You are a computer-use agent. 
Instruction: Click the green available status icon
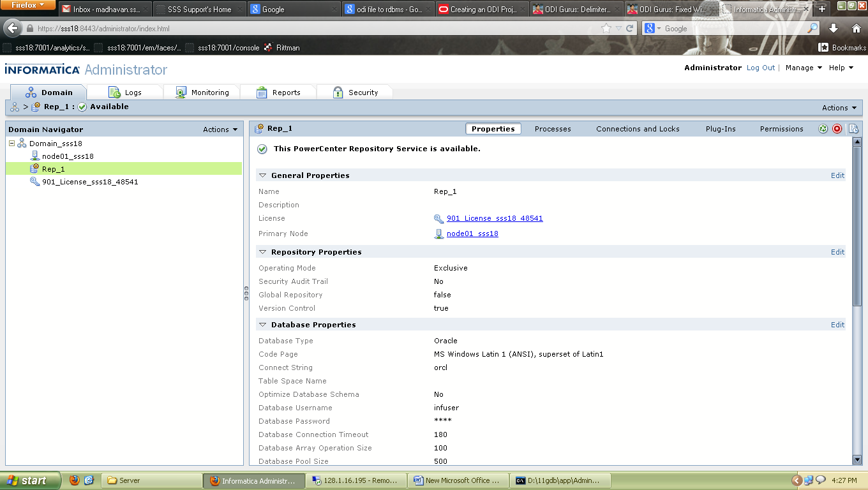(x=262, y=149)
